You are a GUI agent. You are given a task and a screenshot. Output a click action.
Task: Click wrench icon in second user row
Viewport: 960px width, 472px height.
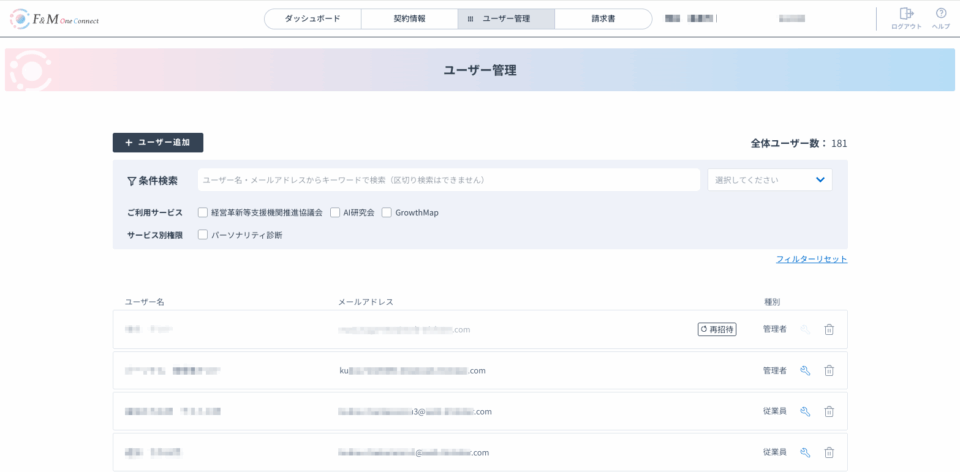805,371
